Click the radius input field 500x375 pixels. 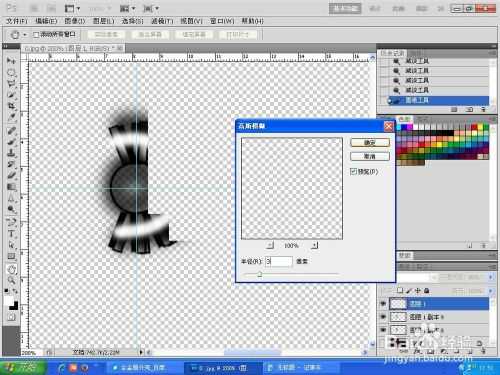279,261
